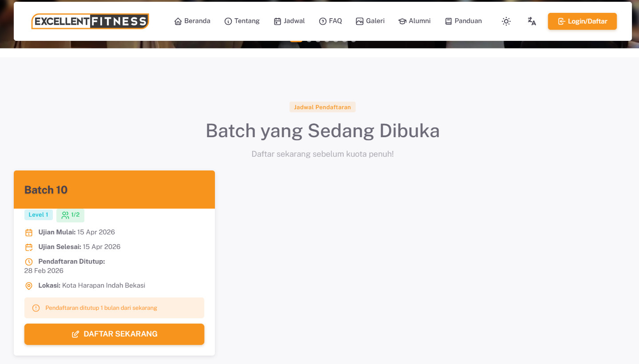The width and height of the screenshot is (639, 364).
Task: Click the fourth carousel navigation dot
Action: (x=327, y=40)
